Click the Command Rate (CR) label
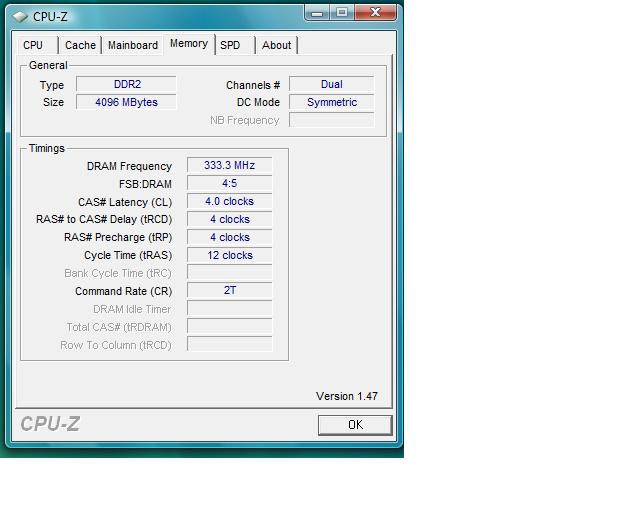The width and height of the screenshot is (640, 512). click(124, 292)
